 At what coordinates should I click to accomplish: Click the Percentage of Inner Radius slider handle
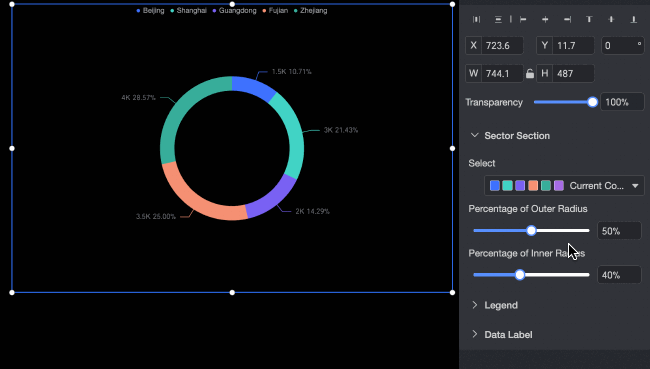pyautogui.click(x=520, y=275)
